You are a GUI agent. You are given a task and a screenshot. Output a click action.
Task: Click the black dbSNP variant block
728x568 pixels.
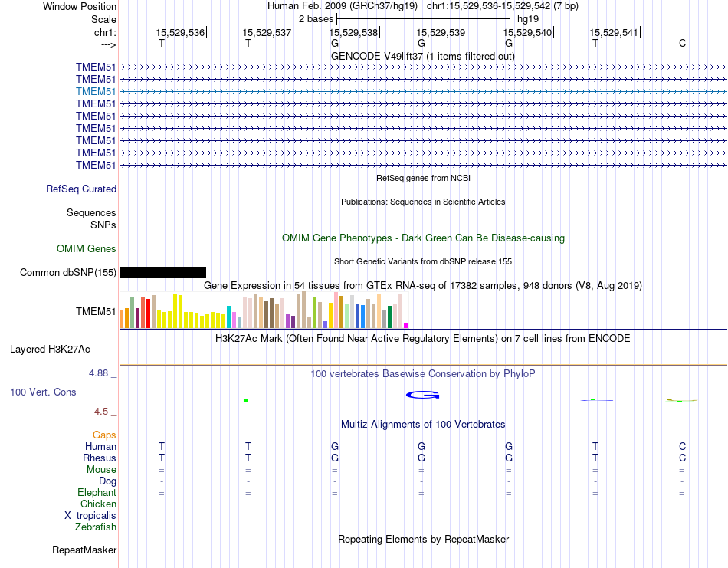(x=162, y=273)
